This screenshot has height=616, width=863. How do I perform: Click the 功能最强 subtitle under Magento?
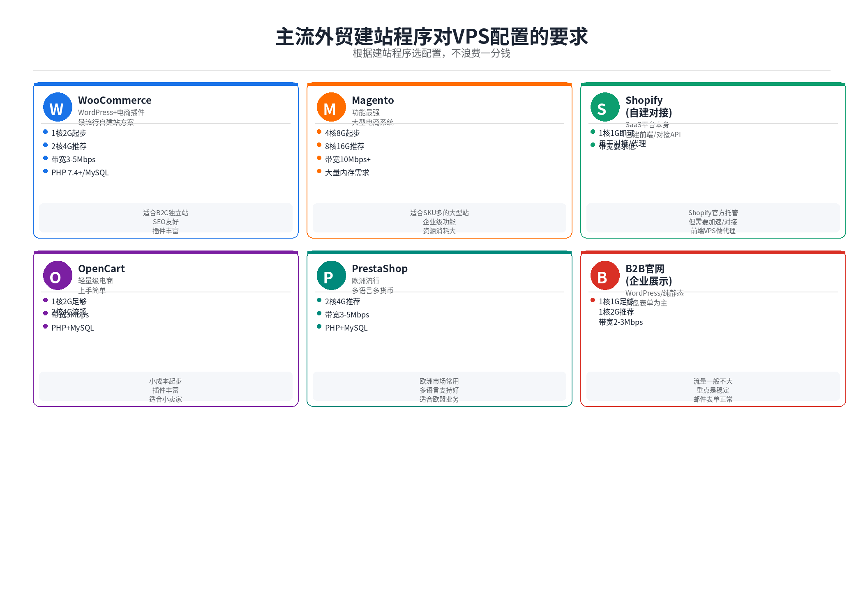(x=366, y=112)
